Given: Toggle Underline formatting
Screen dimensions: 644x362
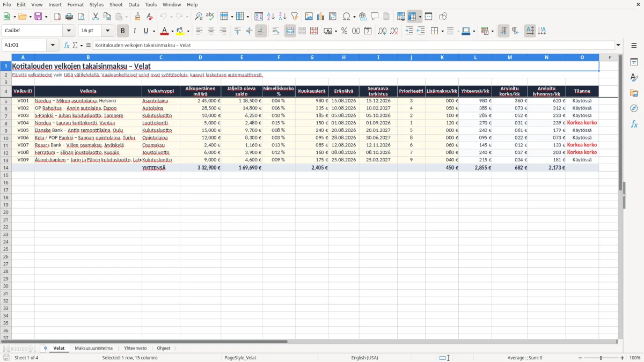Looking at the screenshot, I should pos(145,31).
